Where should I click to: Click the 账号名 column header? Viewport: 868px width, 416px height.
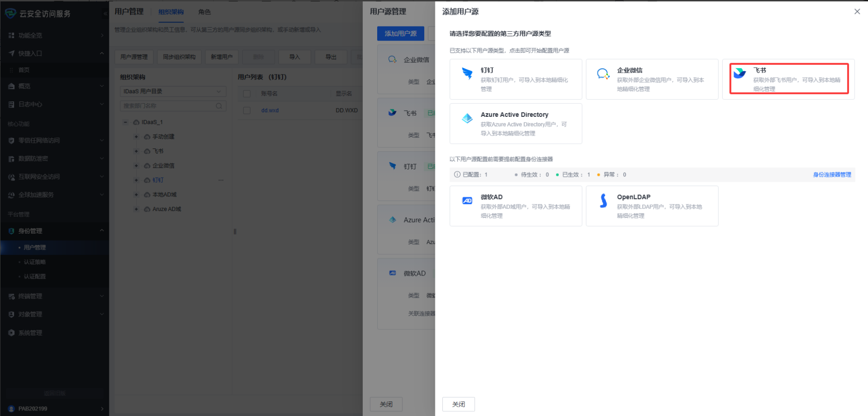pyautogui.click(x=269, y=94)
